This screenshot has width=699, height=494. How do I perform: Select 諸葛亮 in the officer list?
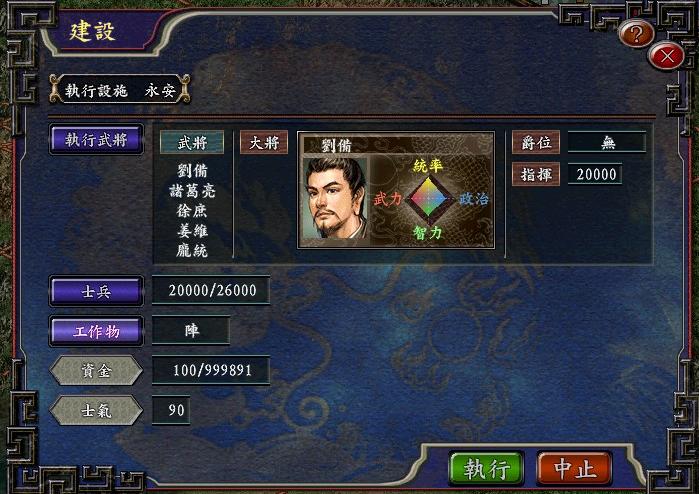[x=192, y=191]
